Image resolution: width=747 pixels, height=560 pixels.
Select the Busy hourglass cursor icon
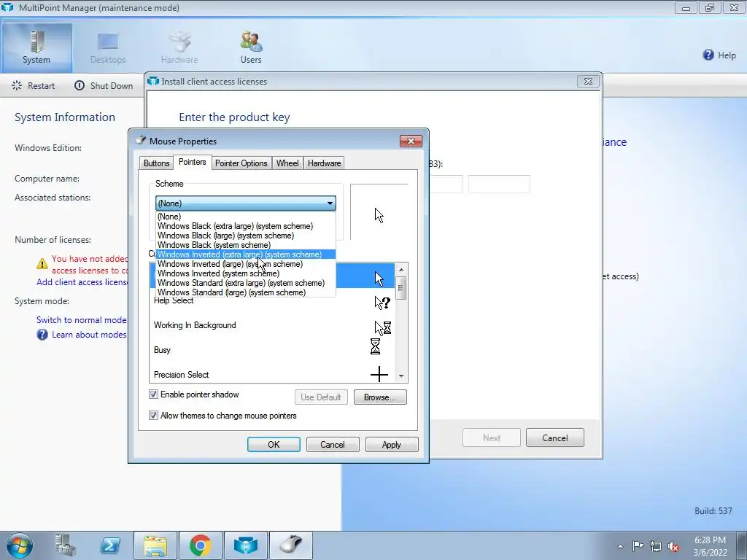pos(376,346)
